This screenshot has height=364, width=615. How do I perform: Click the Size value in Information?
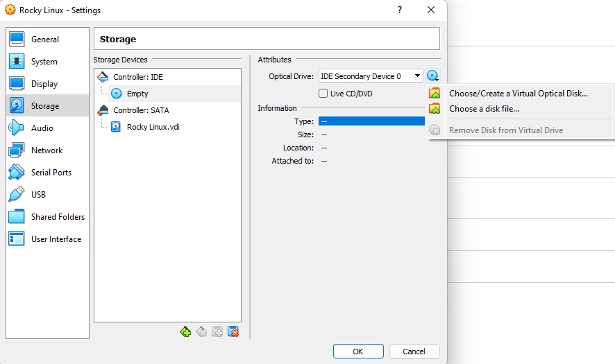[324, 135]
